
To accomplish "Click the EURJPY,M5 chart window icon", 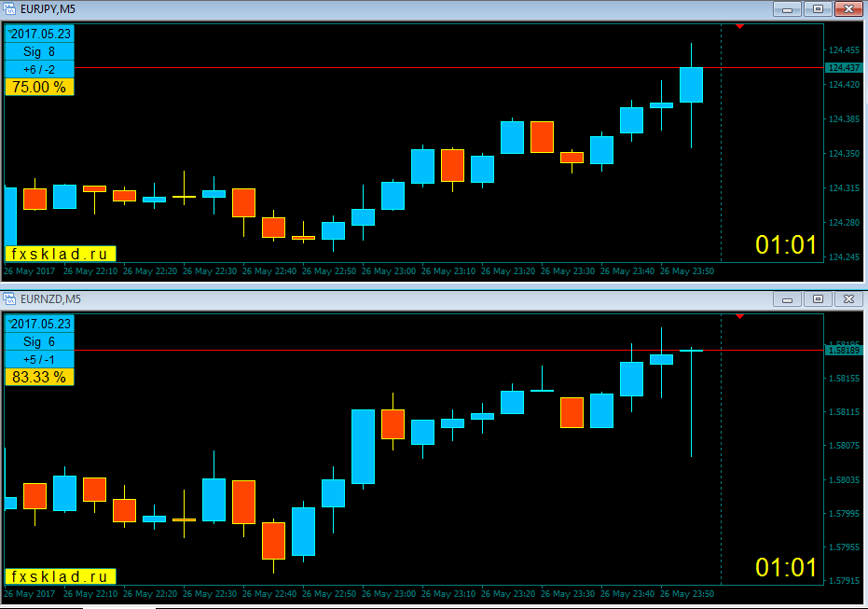I will (9, 8).
